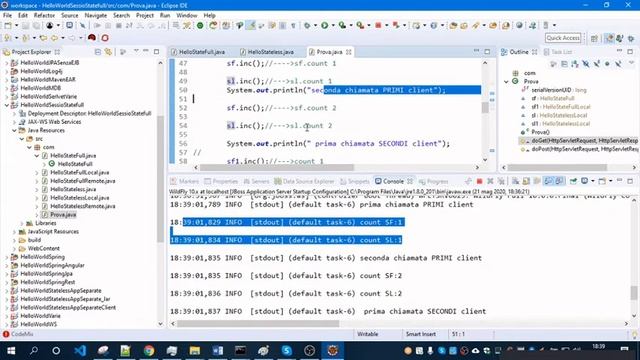Collapse Java Resources tree node

(x=14, y=130)
